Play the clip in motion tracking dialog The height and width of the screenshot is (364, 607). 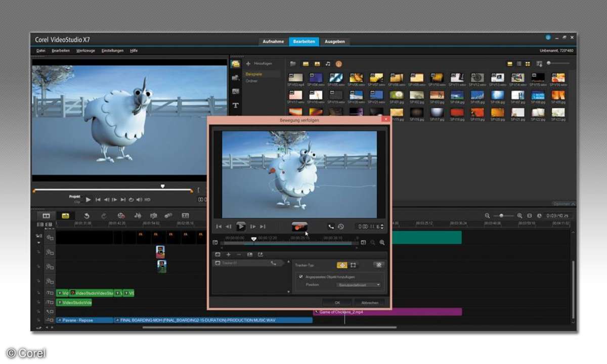[x=241, y=227]
